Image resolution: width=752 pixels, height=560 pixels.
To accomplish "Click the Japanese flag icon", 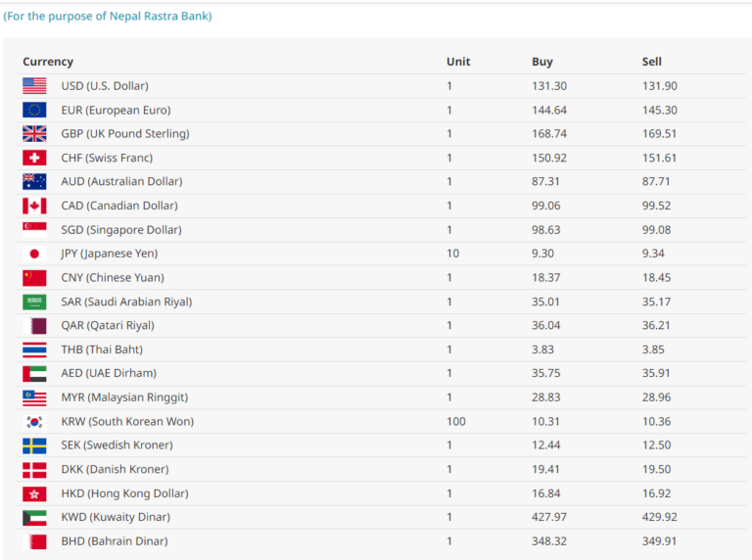I will coord(34,254).
